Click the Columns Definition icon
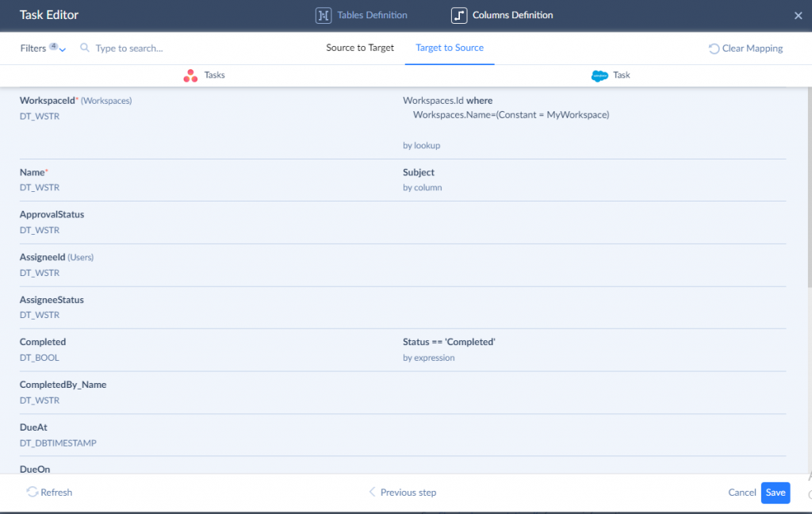 point(459,15)
